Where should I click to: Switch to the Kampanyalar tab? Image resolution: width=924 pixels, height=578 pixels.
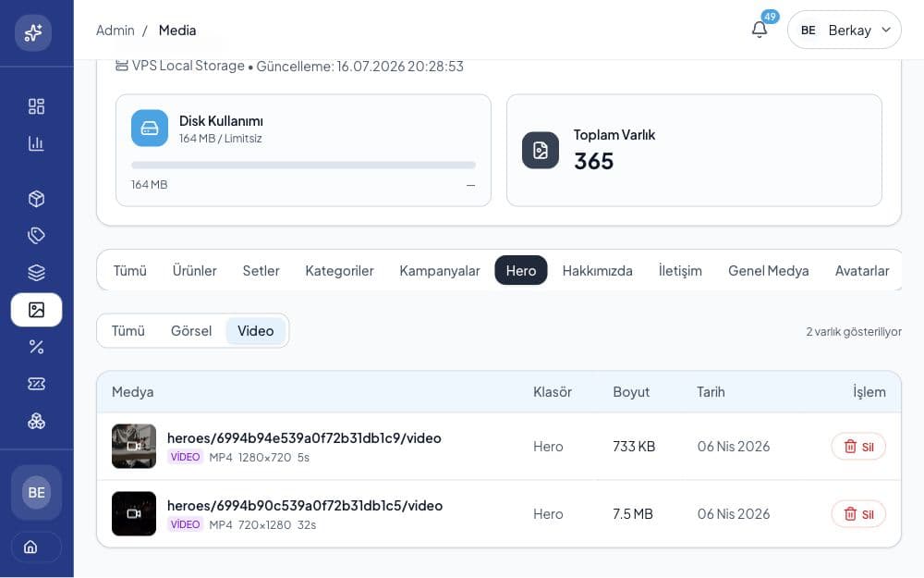(440, 271)
